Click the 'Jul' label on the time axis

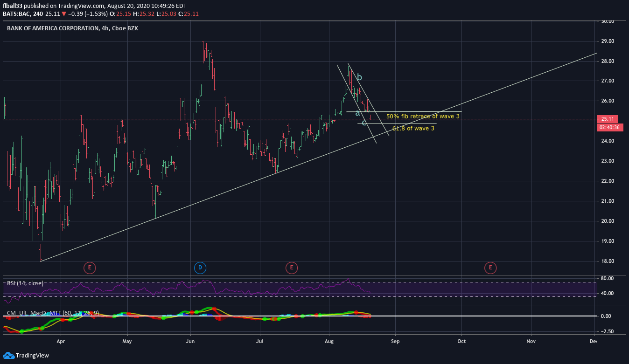[259, 341]
